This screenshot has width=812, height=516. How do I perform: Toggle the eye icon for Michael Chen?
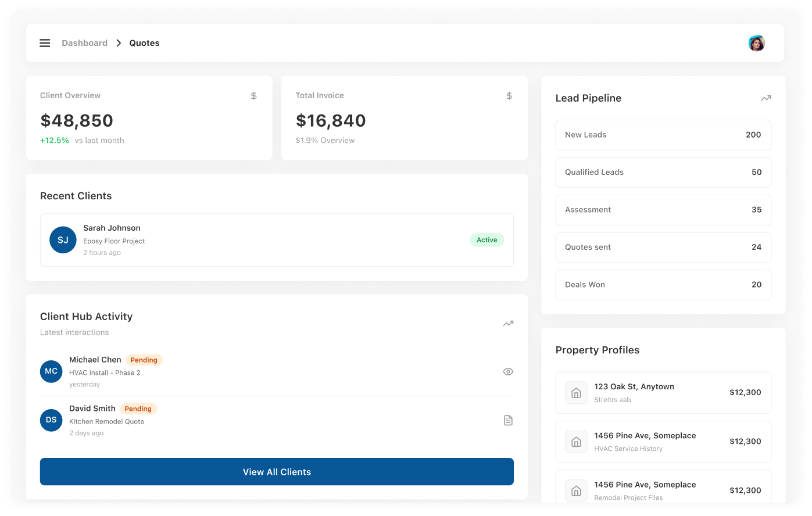(508, 372)
